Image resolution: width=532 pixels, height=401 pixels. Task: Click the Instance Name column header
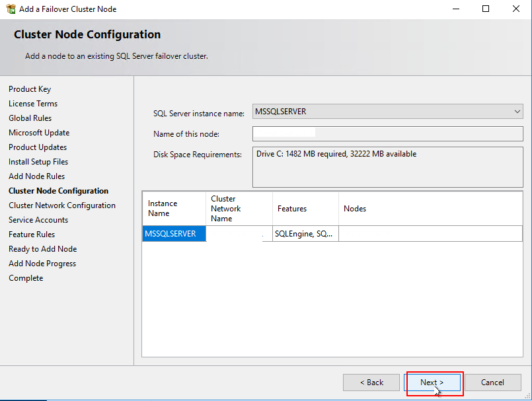tap(174, 208)
